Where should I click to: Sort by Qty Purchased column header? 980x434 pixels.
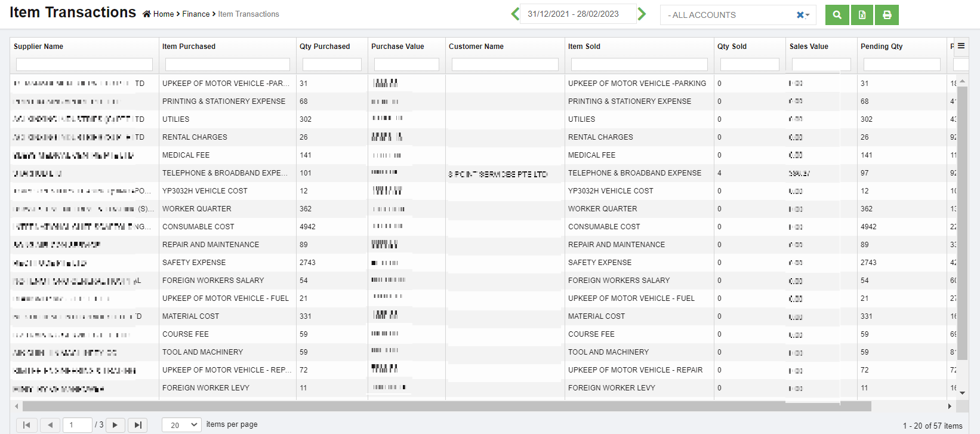tap(325, 47)
